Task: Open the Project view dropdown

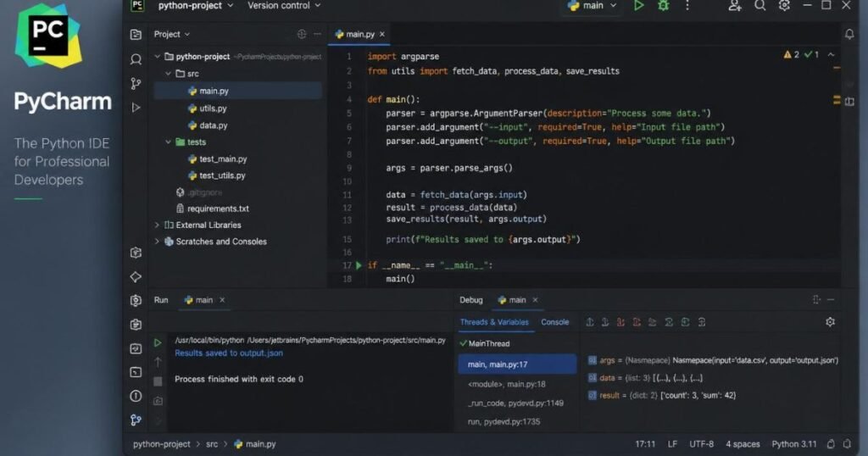Action: tap(171, 34)
